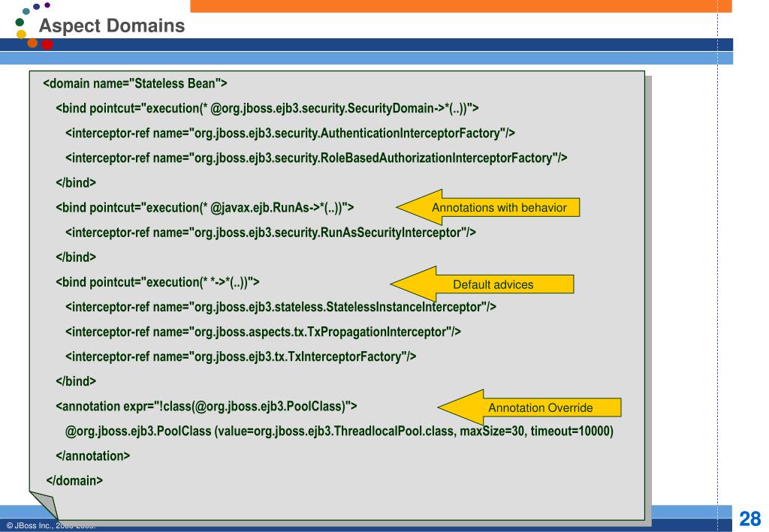
Task: Click the closing </annotation> tag
Action: (x=92, y=456)
